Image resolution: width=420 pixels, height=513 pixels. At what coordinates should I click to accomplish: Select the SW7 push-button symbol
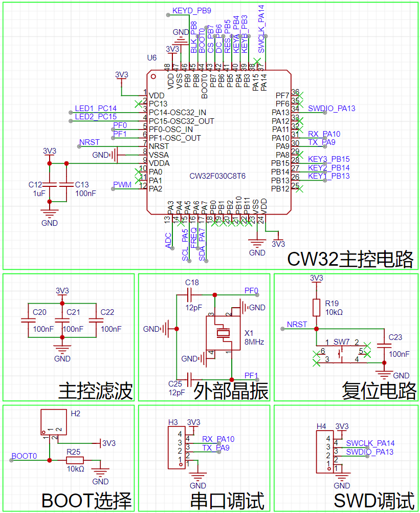pyautogui.click(x=342, y=354)
